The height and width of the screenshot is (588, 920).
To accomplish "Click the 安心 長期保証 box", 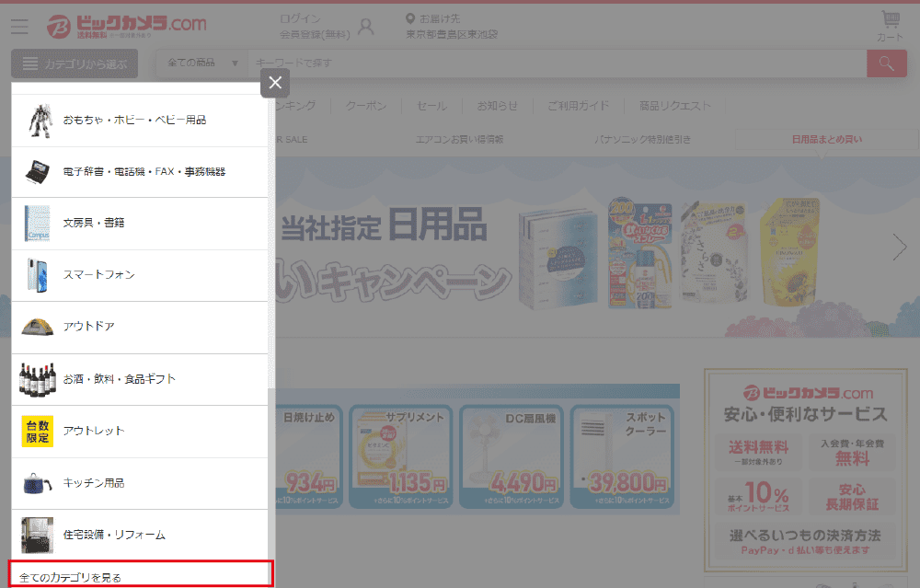I will coord(852,496).
